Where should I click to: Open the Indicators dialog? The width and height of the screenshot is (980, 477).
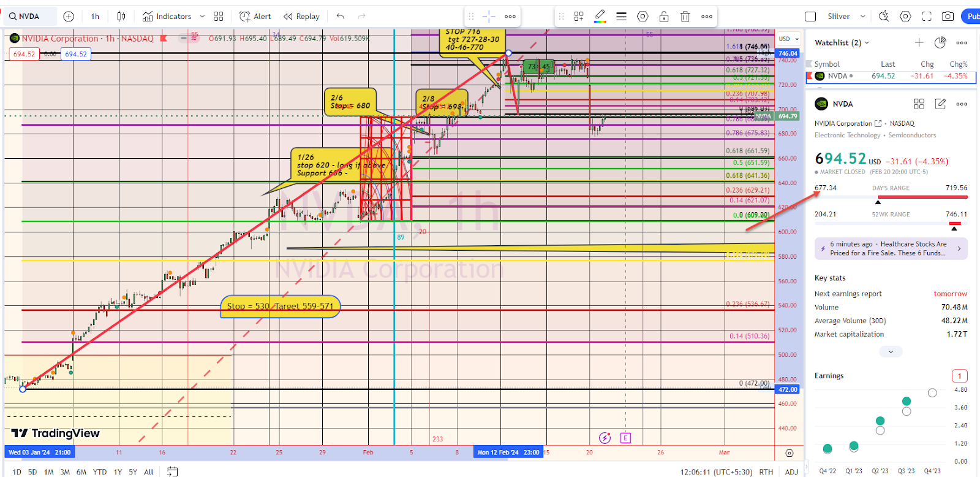(x=167, y=17)
